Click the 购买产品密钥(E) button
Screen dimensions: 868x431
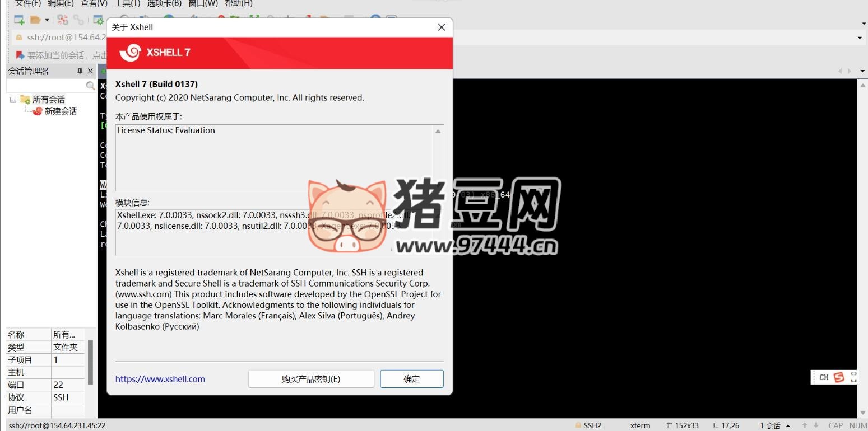(x=310, y=379)
